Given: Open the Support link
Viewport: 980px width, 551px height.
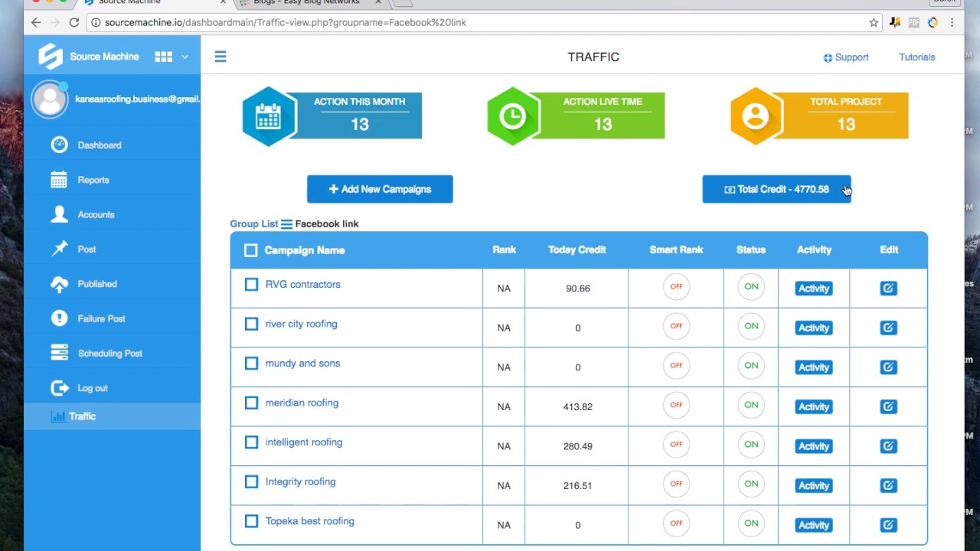Looking at the screenshot, I should [x=846, y=57].
